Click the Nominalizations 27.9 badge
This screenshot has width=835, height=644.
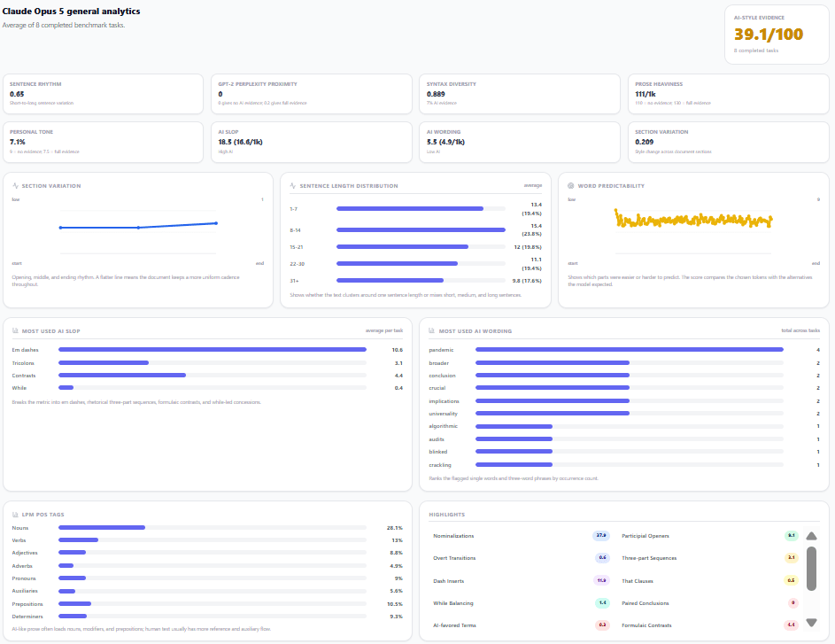(601, 535)
